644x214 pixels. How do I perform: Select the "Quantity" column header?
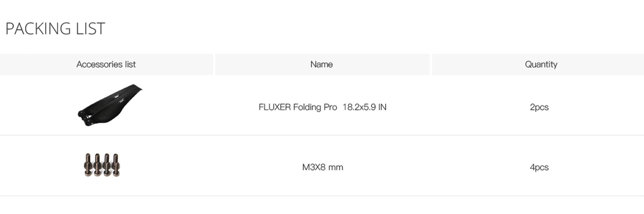(541, 64)
